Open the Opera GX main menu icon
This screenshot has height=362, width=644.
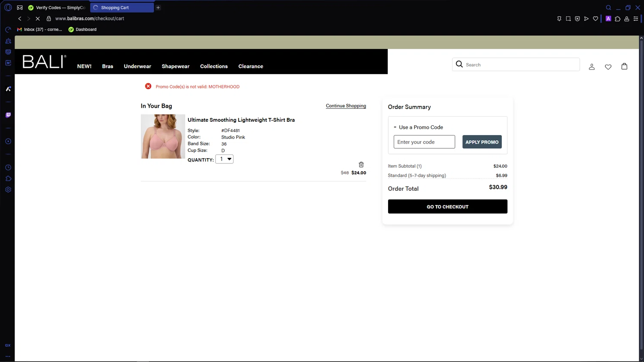click(x=8, y=7)
